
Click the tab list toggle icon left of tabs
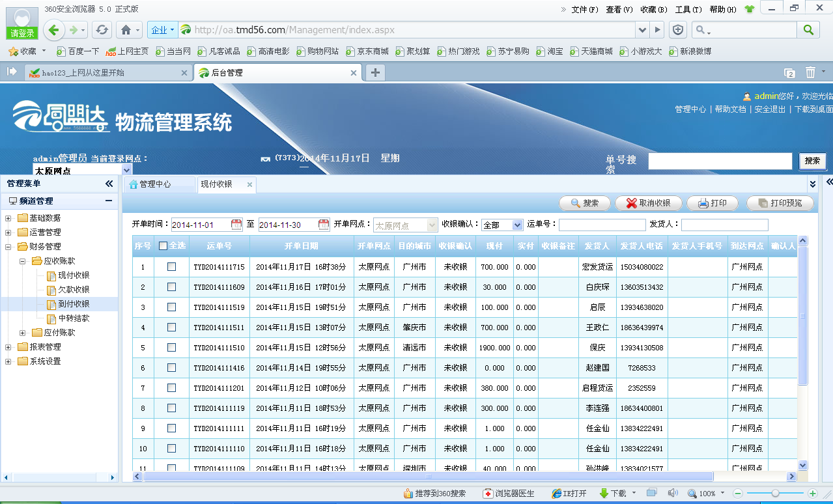(x=11, y=72)
